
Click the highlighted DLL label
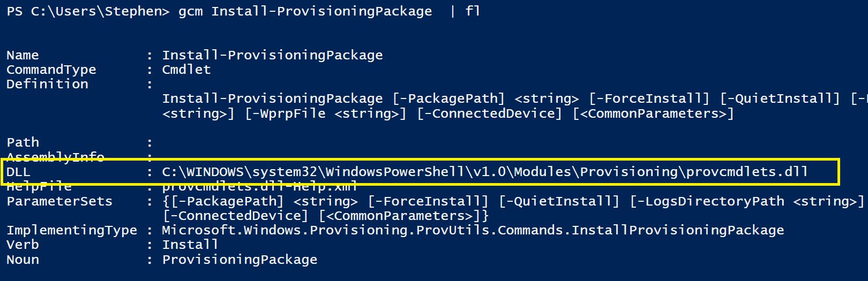point(18,172)
